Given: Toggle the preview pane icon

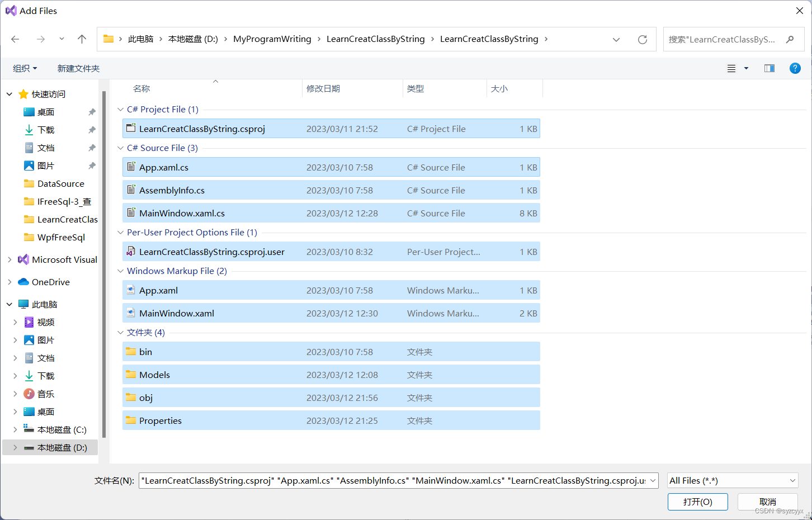Looking at the screenshot, I should tap(769, 68).
